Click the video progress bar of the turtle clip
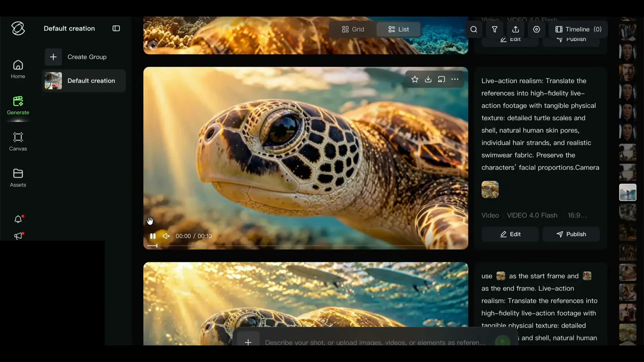This screenshot has width=644, height=362. [306, 245]
